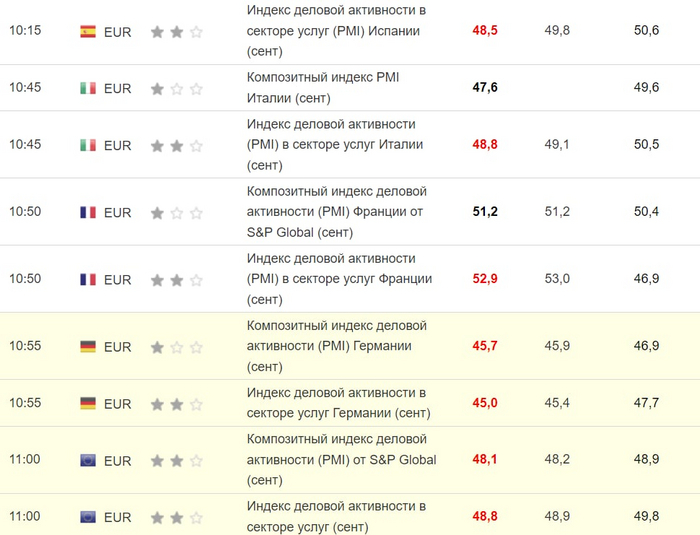The width and height of the screenshot is (700, 535).
Task: Open the France Services PMI event
Action: pyautogui.click(x=338, y=279)
